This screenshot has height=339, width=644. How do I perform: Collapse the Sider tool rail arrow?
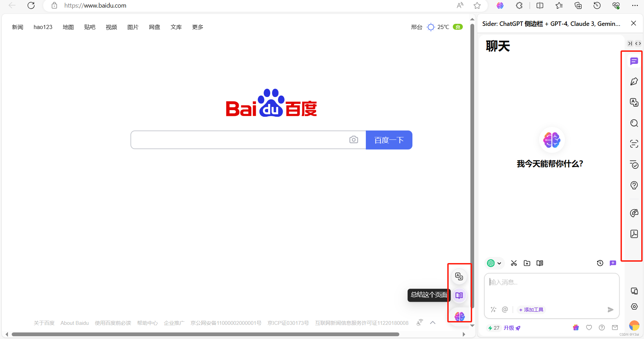coord(630,43)
